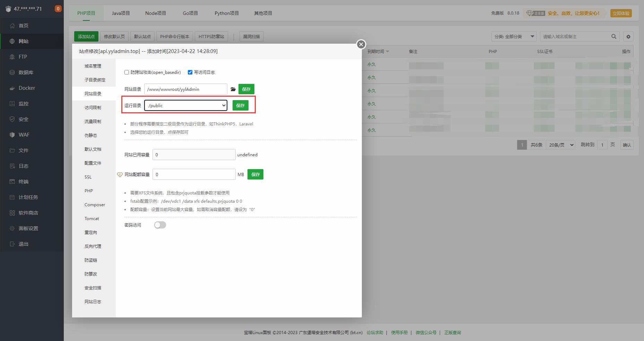Switch to the Java项目 tab
The height and width of the screenshot is (341, 644).
121,13
